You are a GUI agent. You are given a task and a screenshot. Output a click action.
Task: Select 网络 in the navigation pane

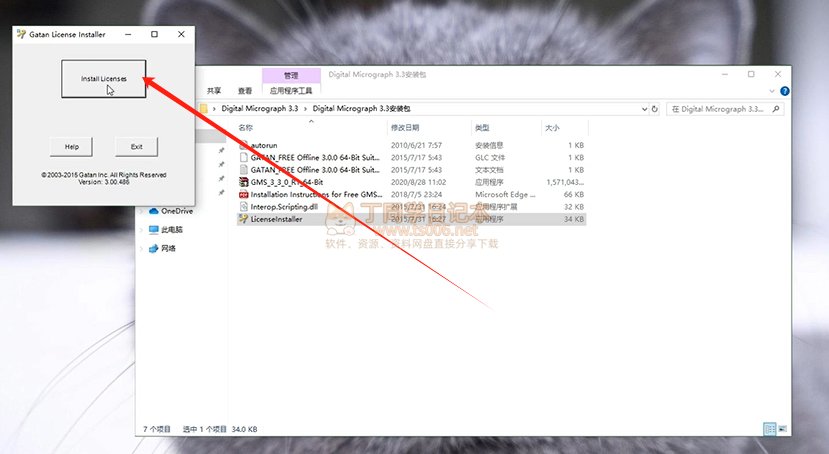point(168,248)
